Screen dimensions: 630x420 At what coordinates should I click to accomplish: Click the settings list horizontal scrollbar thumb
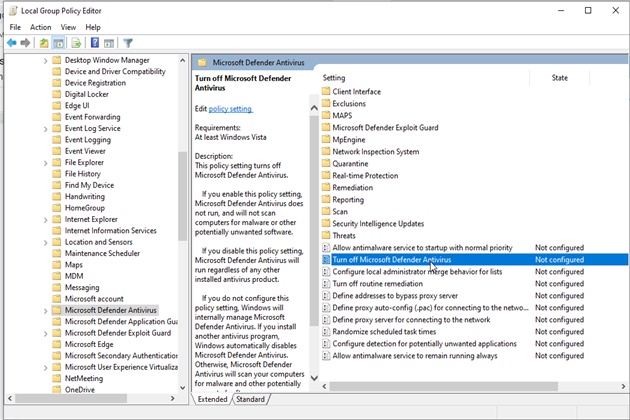point(444,386)
